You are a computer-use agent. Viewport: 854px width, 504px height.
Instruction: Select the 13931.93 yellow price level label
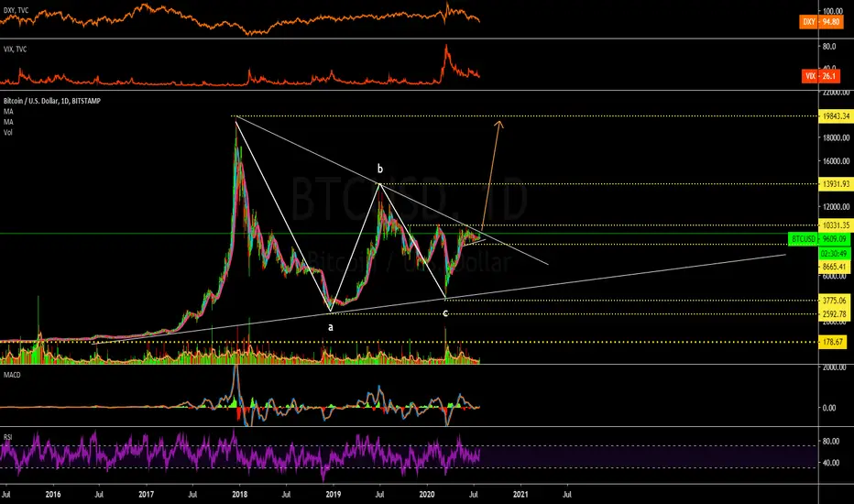click(x=836, y=184)
